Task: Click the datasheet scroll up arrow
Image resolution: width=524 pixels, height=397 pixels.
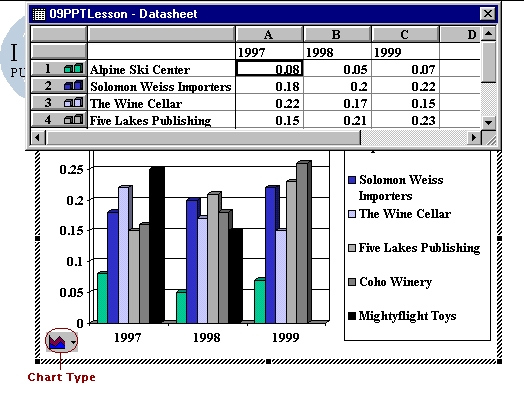Action: (x=489, y=33)
